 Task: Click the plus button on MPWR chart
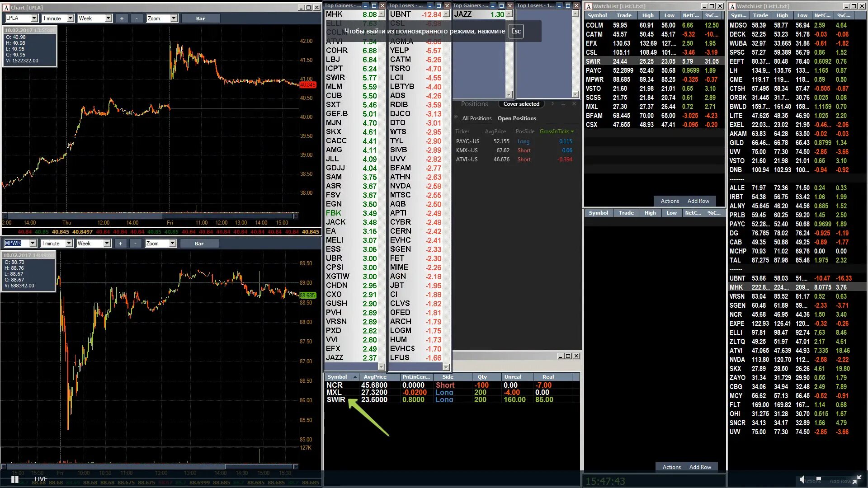point(120,244)
